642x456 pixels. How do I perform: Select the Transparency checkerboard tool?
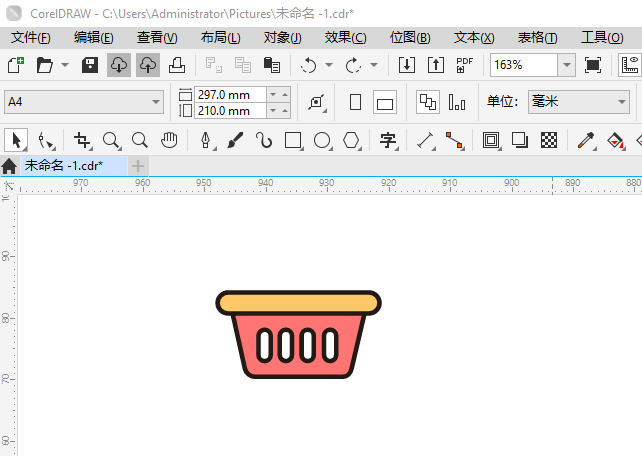pyautogui.click(x=549, y=140)
